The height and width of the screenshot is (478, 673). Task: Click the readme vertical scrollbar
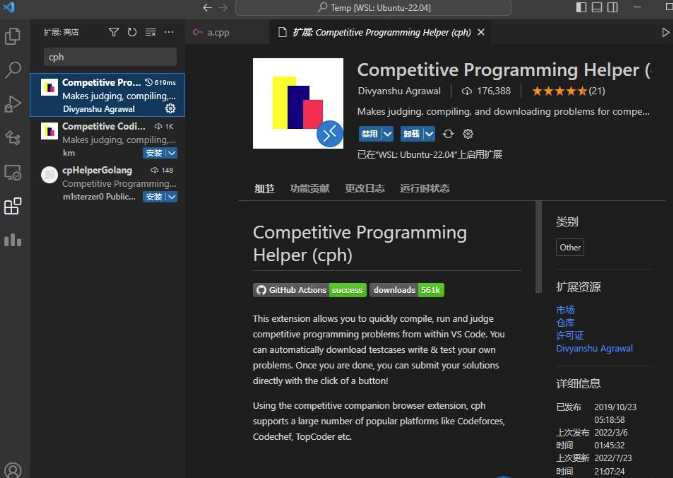538,247
